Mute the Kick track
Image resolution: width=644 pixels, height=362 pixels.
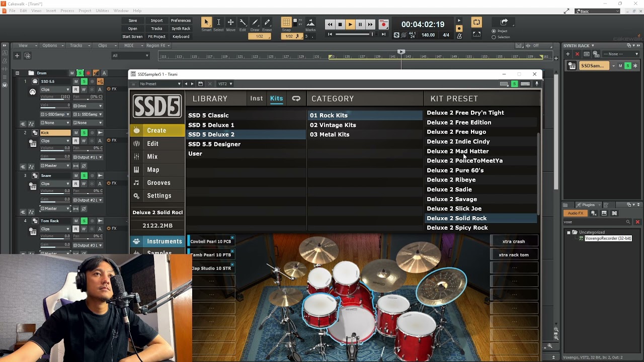pyautogui.click(x=76, y=133)
